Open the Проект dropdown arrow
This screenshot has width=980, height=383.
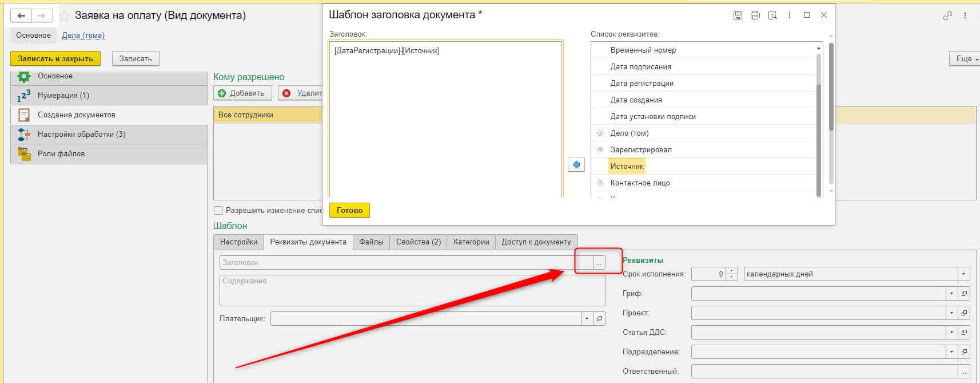coord(951,313)
